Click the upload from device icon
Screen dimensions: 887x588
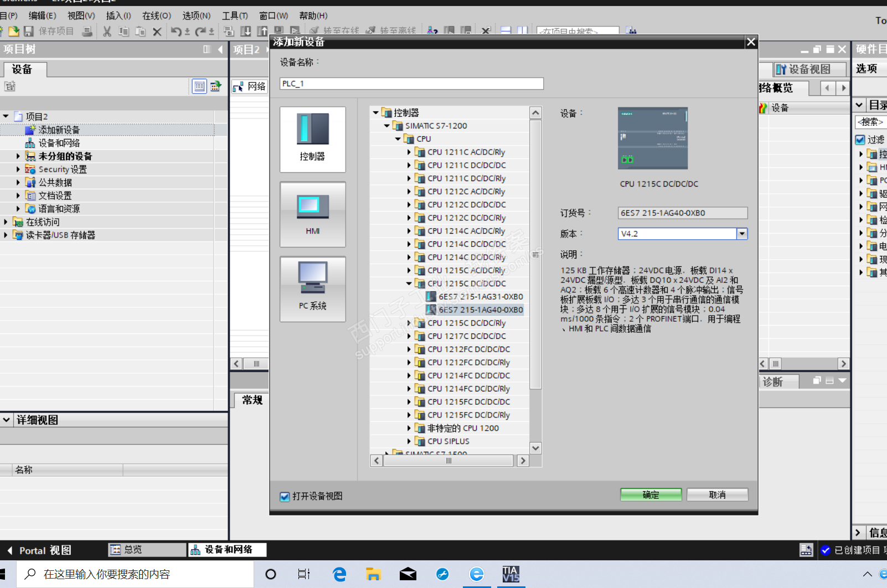(x=262, y=31)
